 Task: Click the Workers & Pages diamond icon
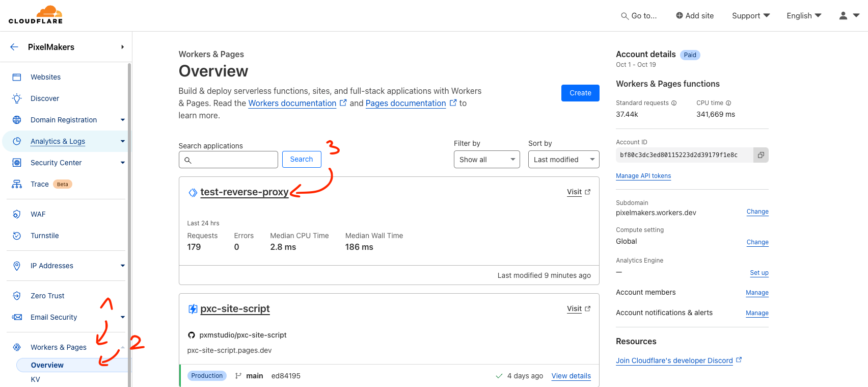pyautogui.click(x=17, y=347)
